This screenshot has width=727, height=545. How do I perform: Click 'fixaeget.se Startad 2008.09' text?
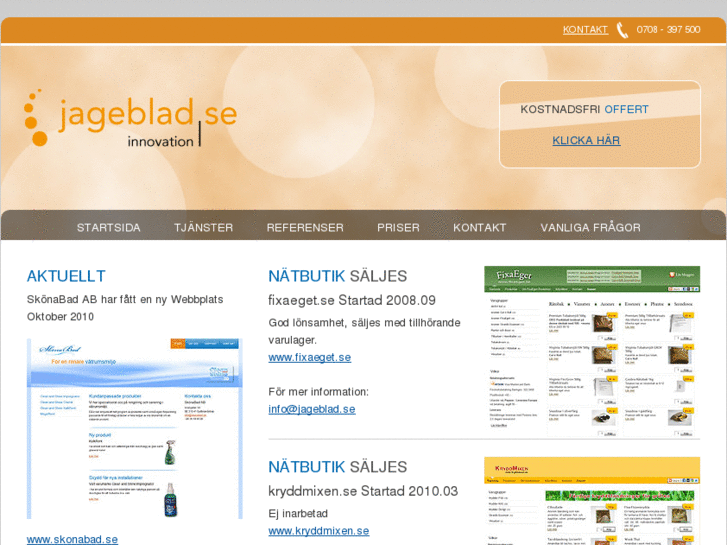352,301
